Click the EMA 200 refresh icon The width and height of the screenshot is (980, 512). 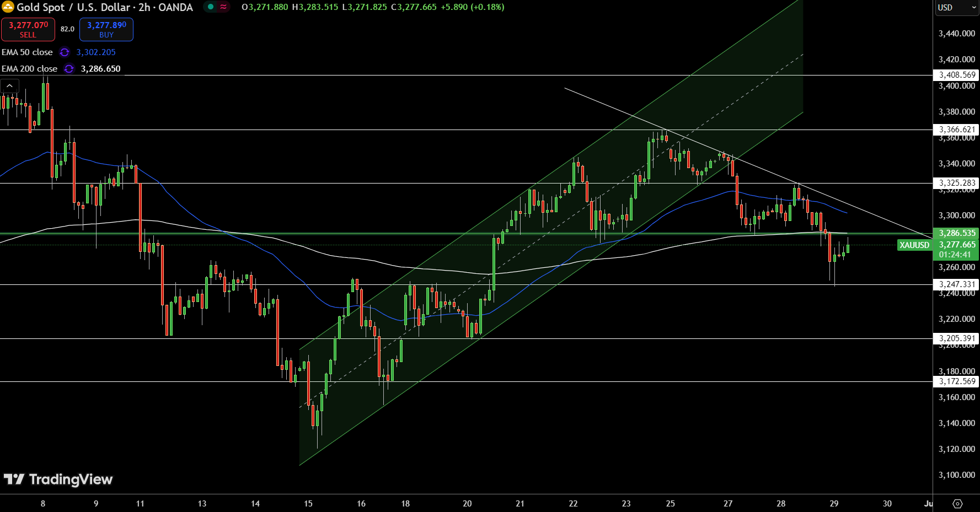point(69,69)
